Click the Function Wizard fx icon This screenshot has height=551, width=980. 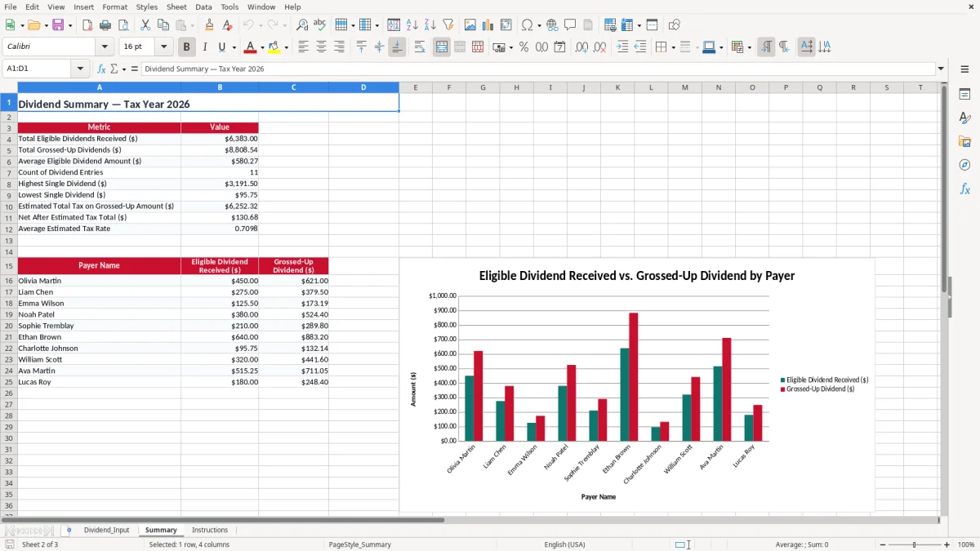pos(102,69)
